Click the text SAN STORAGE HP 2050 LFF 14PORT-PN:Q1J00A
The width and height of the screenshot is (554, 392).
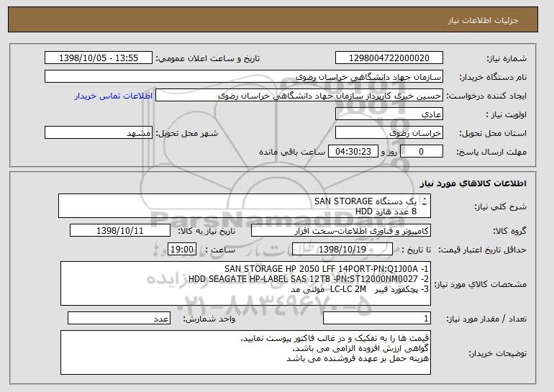327,268
